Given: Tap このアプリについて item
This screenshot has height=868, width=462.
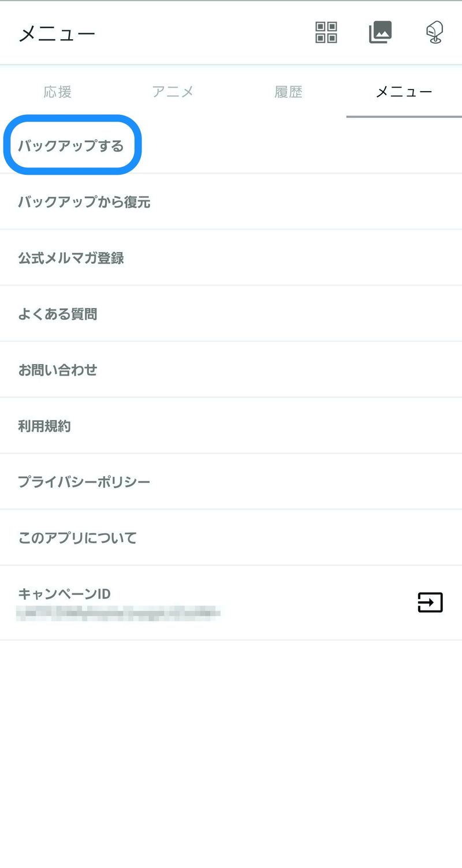Looking at the screenshot, I should 77,538.
